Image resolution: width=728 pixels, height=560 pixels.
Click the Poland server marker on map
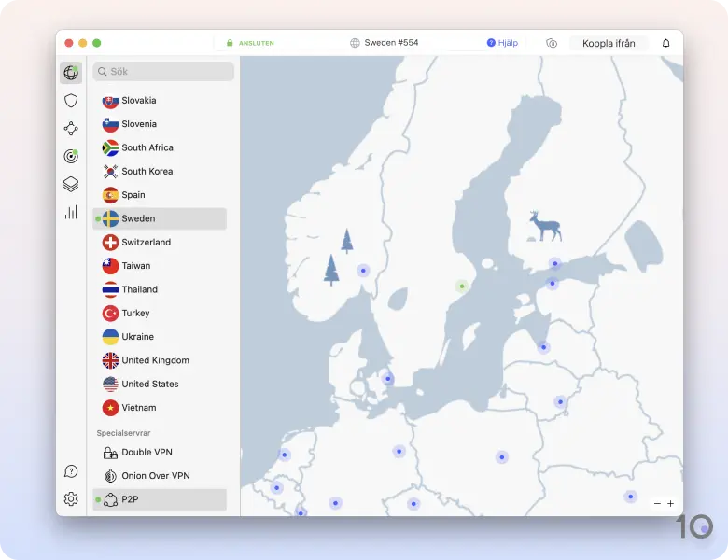coord(502,457)
